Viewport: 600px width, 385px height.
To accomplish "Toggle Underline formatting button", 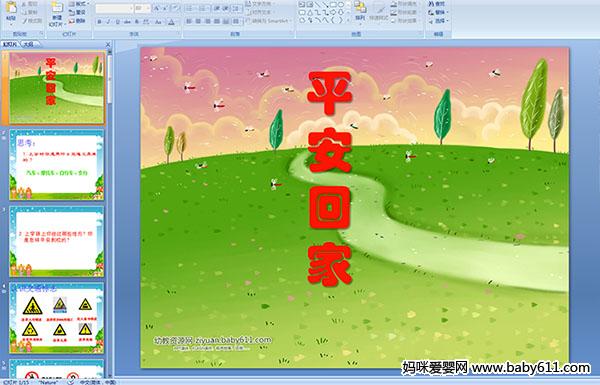I will click(x=117, y=22).
